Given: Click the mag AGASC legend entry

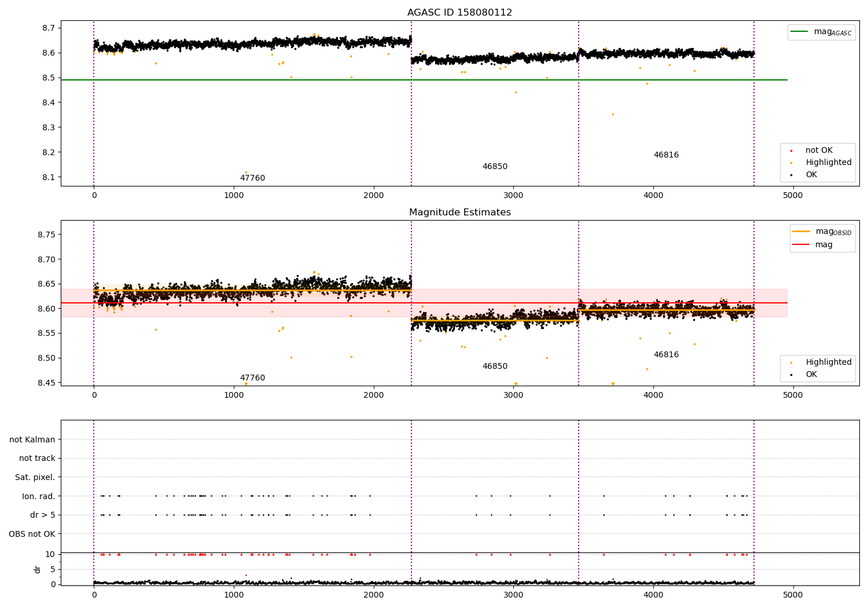Looking at the screenshot, I should [x=821, y=32].
